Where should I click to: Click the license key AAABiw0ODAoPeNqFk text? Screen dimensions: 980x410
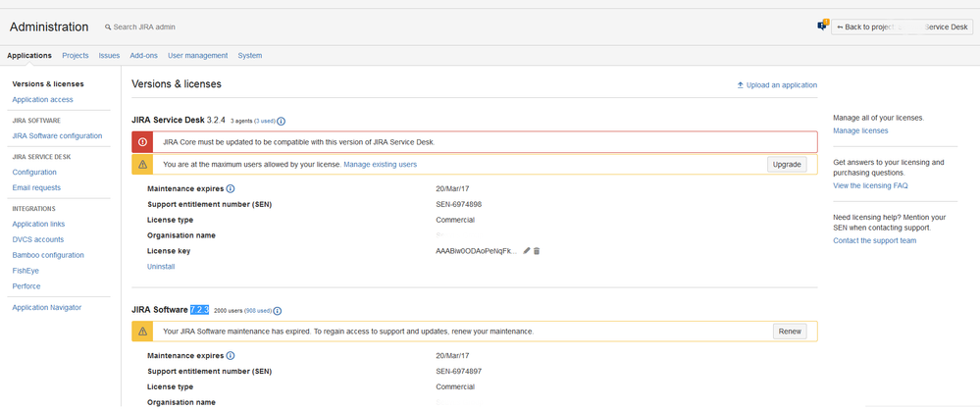477,251
